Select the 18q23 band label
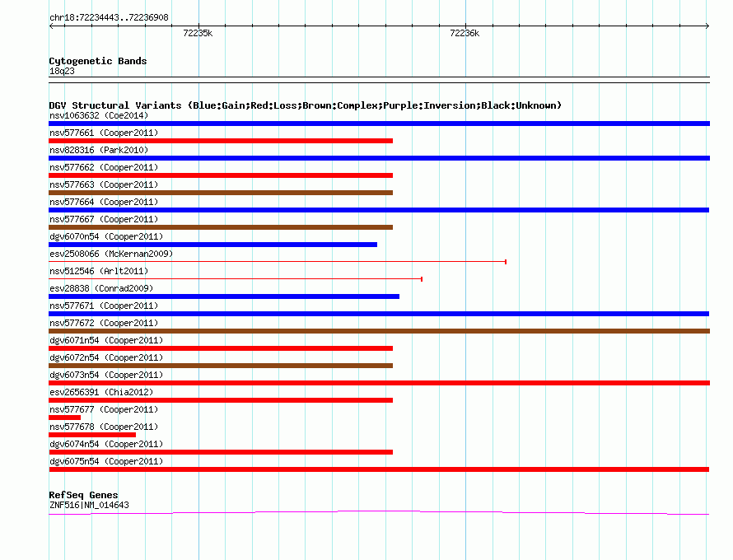Image resolution: width=733 pixels, height=560 pixels. (x=62, y=71)
